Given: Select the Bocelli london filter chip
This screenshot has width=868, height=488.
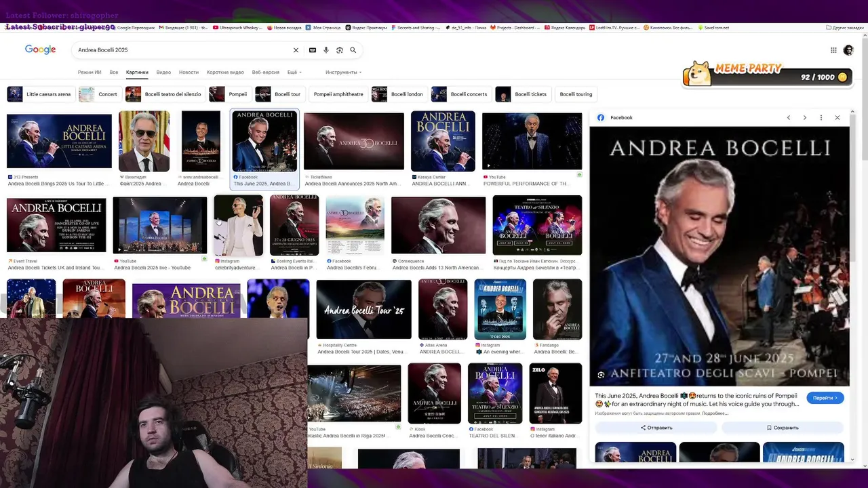Looking at the screenshot, I should pyautogui.click(x=399, y=94).
